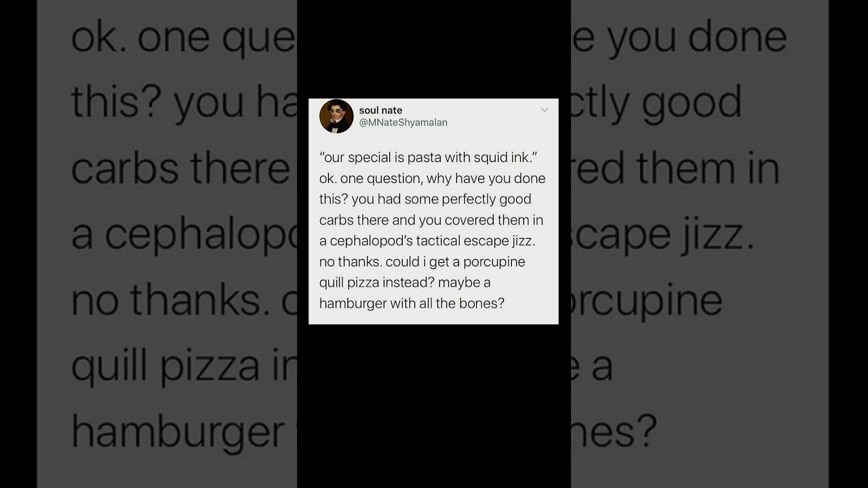This screenshot has width=868, height=488.
Task: Click the soul nate profile avatar
Action: (x=336, y=116)
